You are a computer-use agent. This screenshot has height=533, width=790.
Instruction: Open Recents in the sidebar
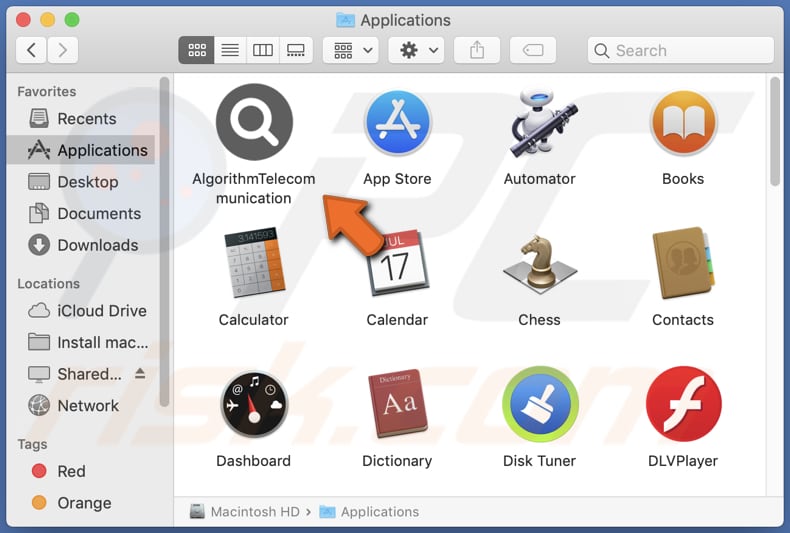(x=81, y=118)
